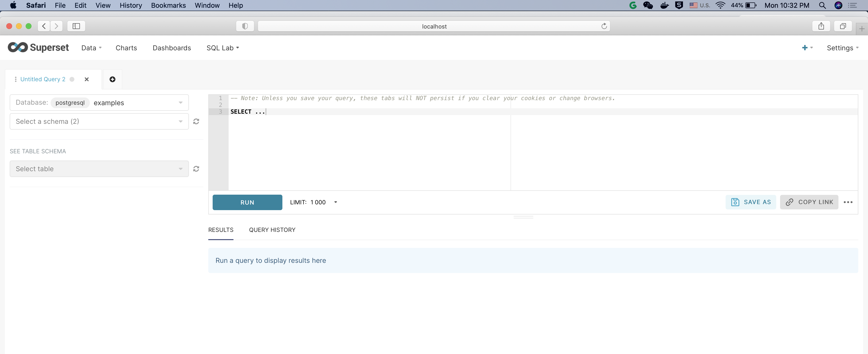Open Spotlight search from the menu bar
Image resolution: width=868 pixels, height=354 pixels.
coord(822,5)
